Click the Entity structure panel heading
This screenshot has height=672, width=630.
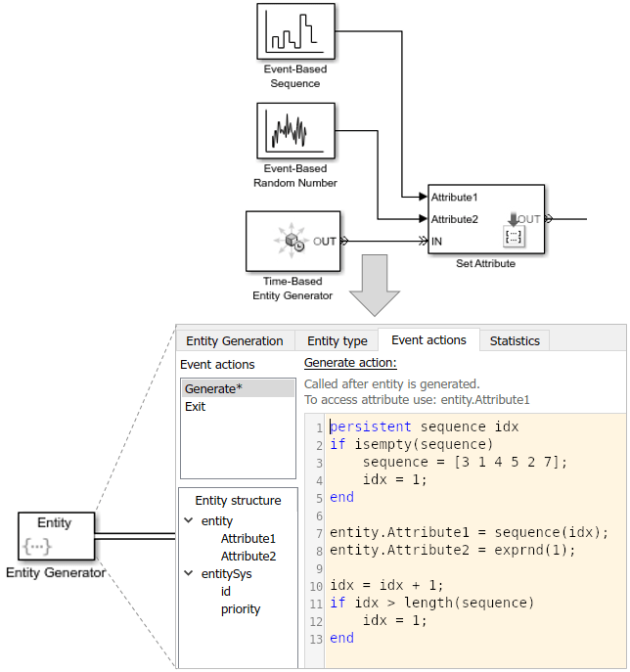pyautogui.click(x=238, y=500)
